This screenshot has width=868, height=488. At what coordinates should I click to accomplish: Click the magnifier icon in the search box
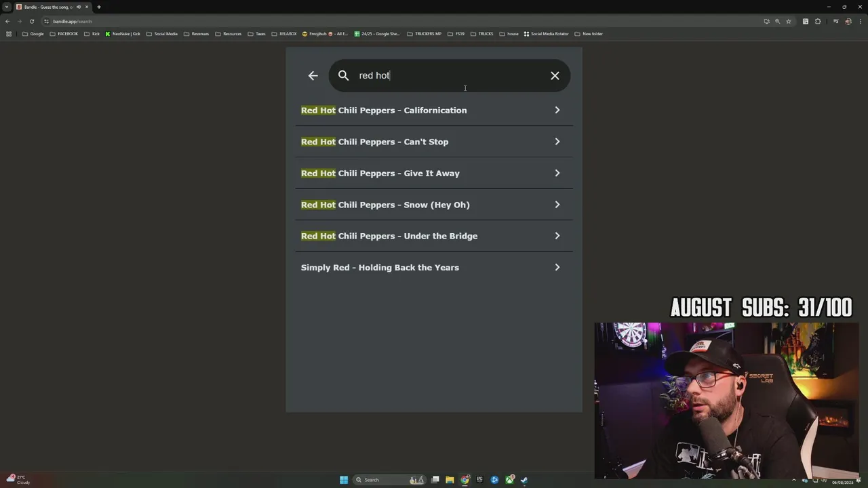pyautogui.click(x=343, y=75)
